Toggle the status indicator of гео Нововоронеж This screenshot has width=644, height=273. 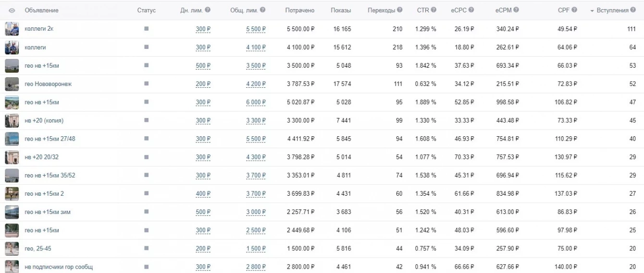[146, 84]
